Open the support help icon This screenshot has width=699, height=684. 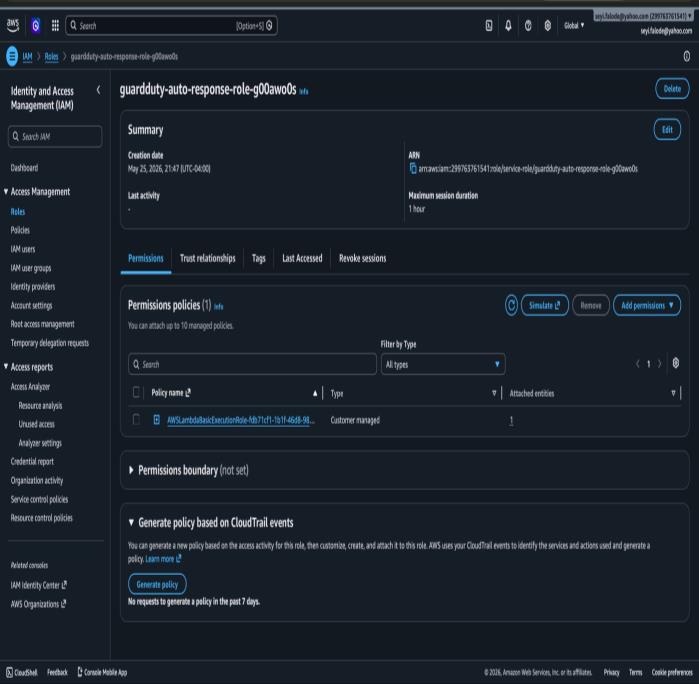528,25
